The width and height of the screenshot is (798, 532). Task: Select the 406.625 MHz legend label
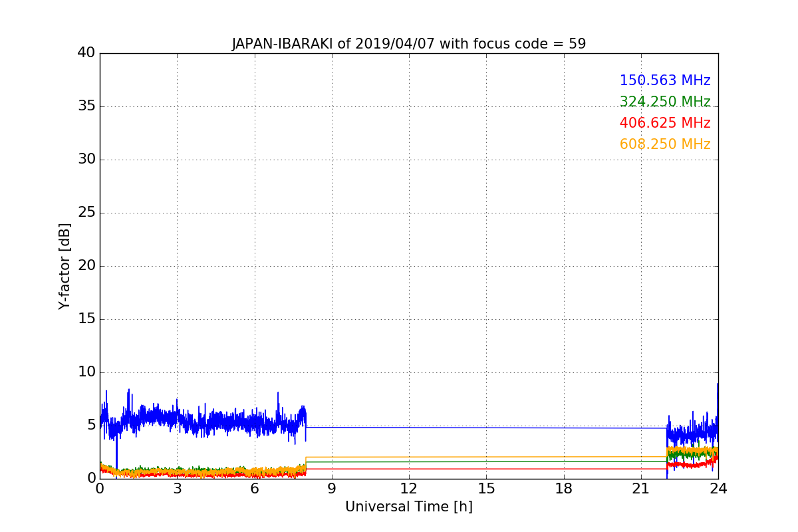click(x=665, y=123)
